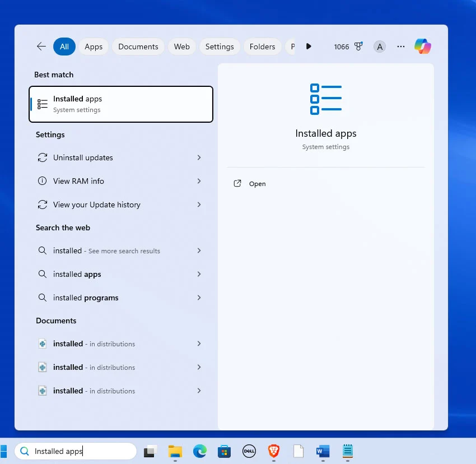Open Copilot icon in search header

point(423,47)
